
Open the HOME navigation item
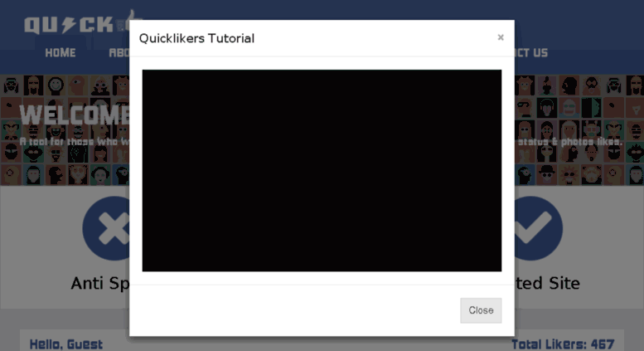[x=61, y=53]
